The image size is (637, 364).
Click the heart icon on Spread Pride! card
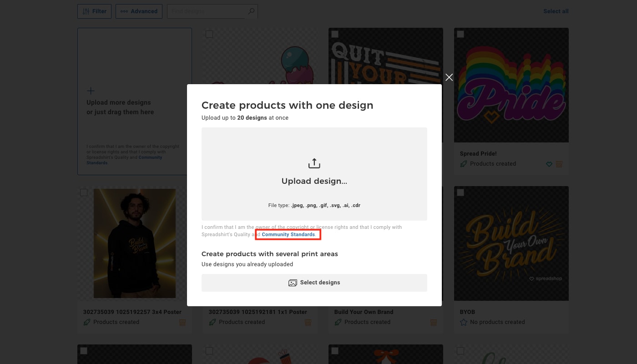coord(549,164)
